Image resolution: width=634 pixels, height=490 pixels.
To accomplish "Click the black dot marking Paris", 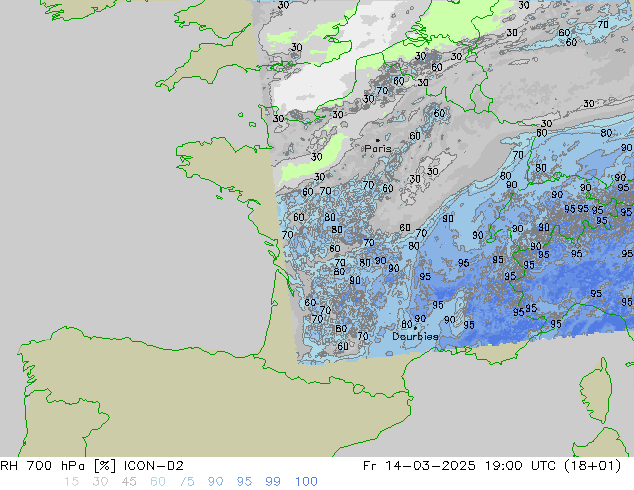I will [x=378, y=140].
